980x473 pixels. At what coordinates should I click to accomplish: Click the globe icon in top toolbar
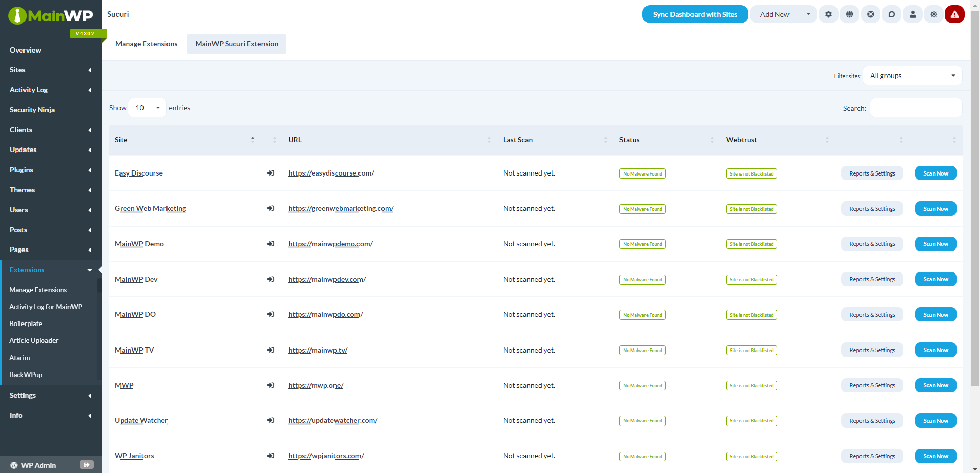coord(849,14)
